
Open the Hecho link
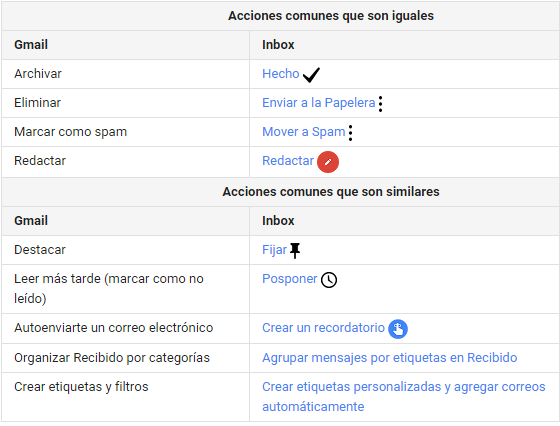[x=281, y=74]
